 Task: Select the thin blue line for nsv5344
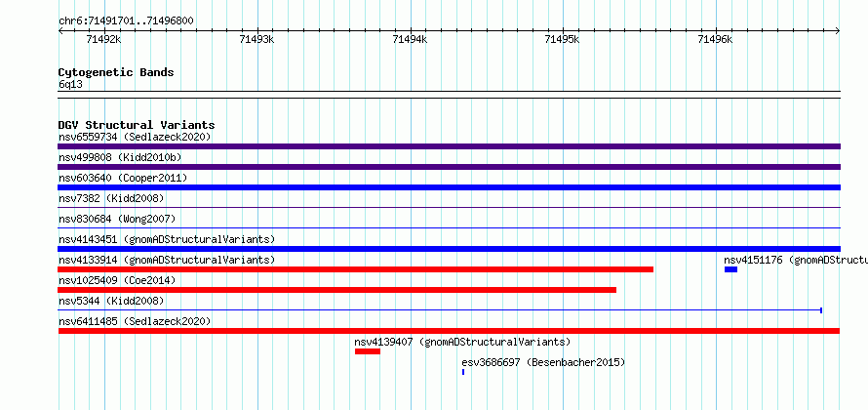440,310
